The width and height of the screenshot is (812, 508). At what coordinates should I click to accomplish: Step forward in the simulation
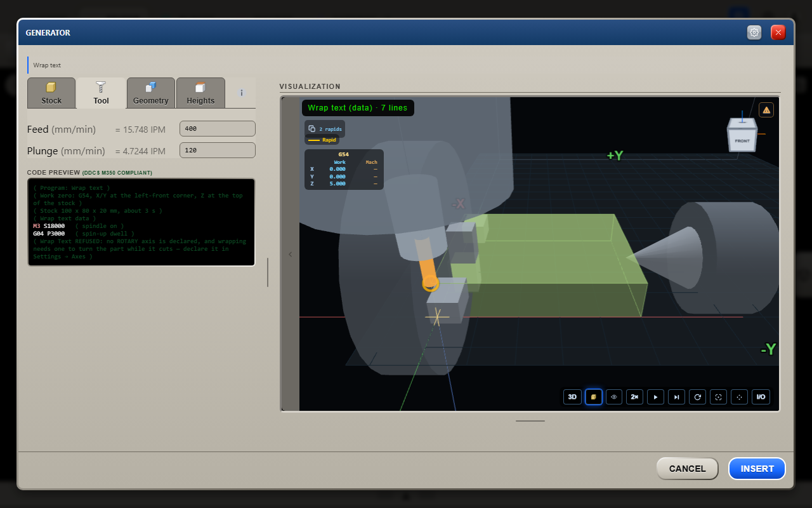click(676, 397)
